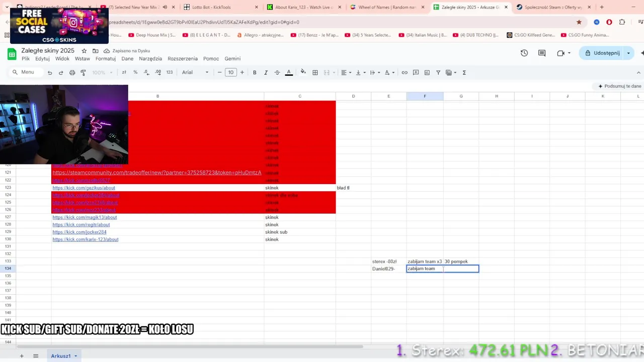Click the Udostępnij share button
Image resolution: width=644 pixels, height=362 pixels.
tap(602, 53)
